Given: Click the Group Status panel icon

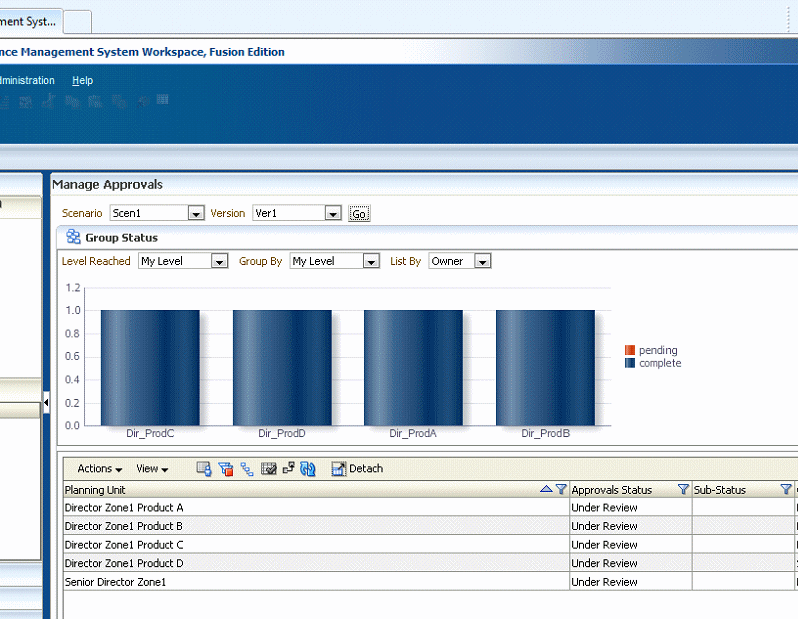Looking at the screenshot, I should point(73,237).
